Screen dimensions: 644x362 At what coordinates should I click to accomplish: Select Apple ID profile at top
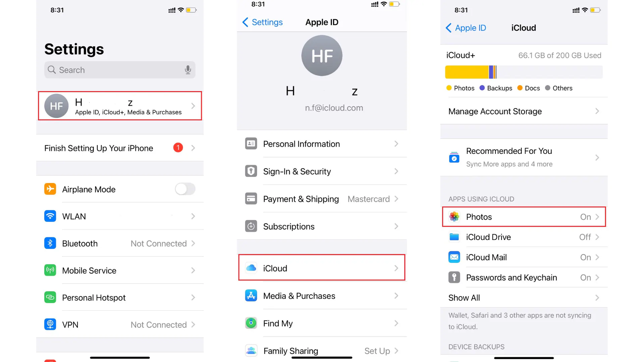(x=119, y=106)
